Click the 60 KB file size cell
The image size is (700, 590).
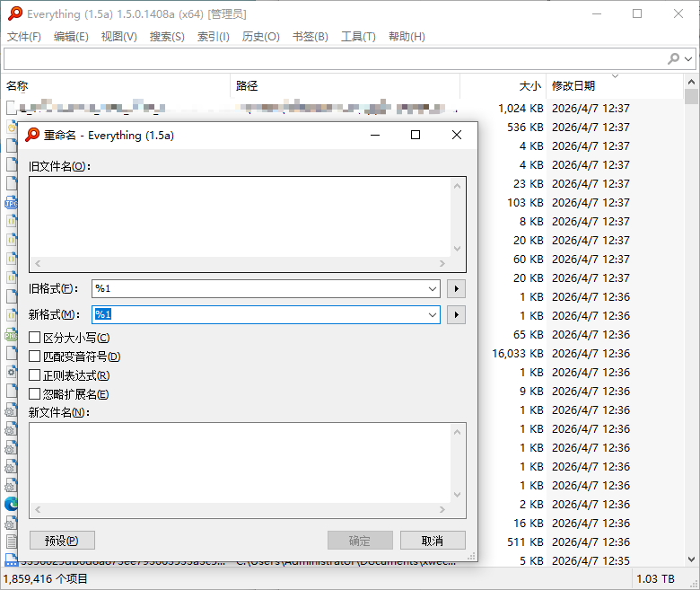[528, 260]
